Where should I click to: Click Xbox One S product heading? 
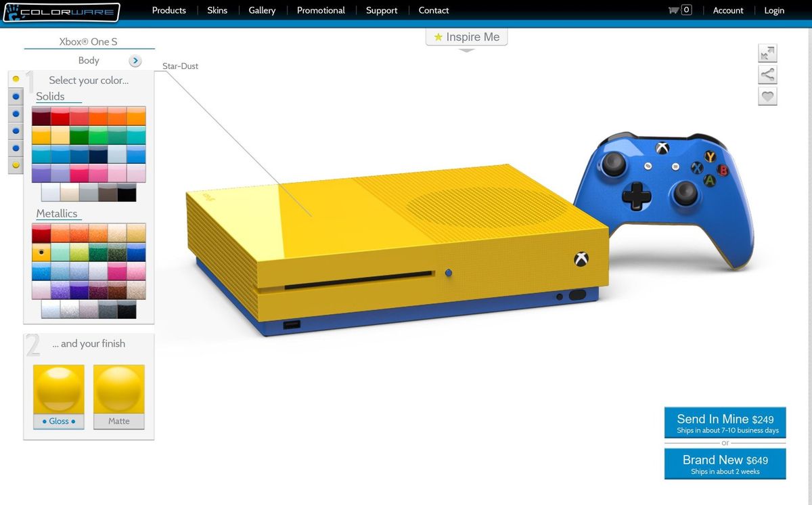[x=89, y=41]
